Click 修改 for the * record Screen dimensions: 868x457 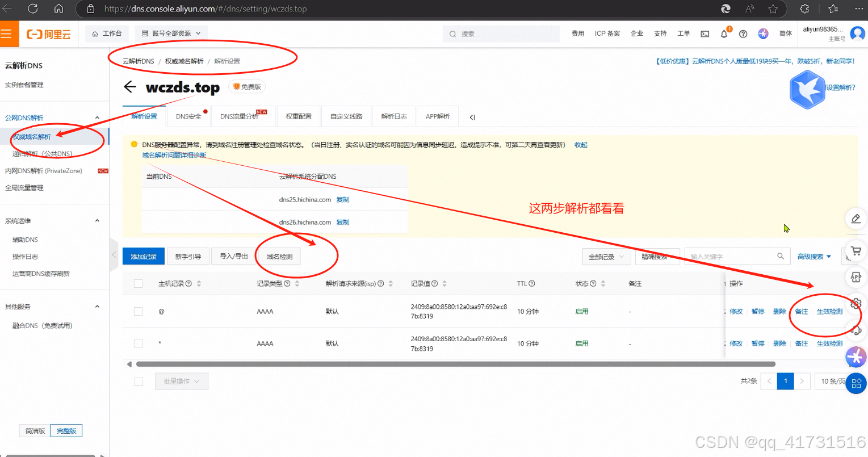(x=736, y=343)
